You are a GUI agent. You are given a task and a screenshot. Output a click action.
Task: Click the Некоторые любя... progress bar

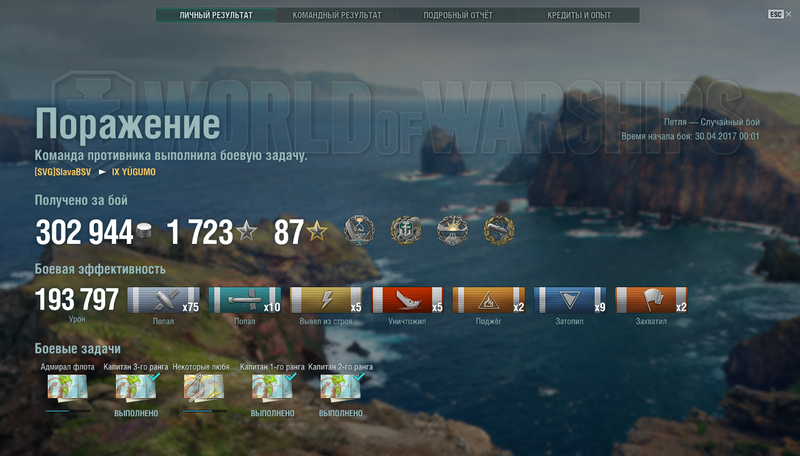coord(204,411)
